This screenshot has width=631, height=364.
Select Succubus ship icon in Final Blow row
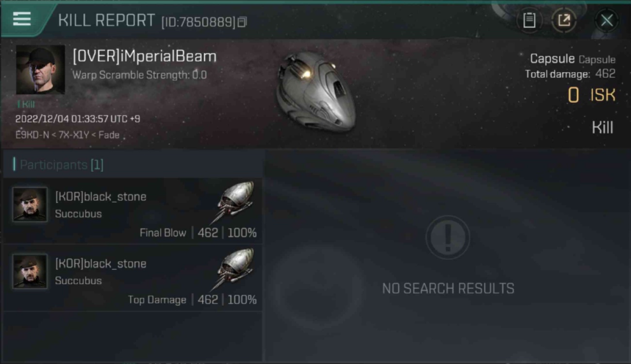234,200
